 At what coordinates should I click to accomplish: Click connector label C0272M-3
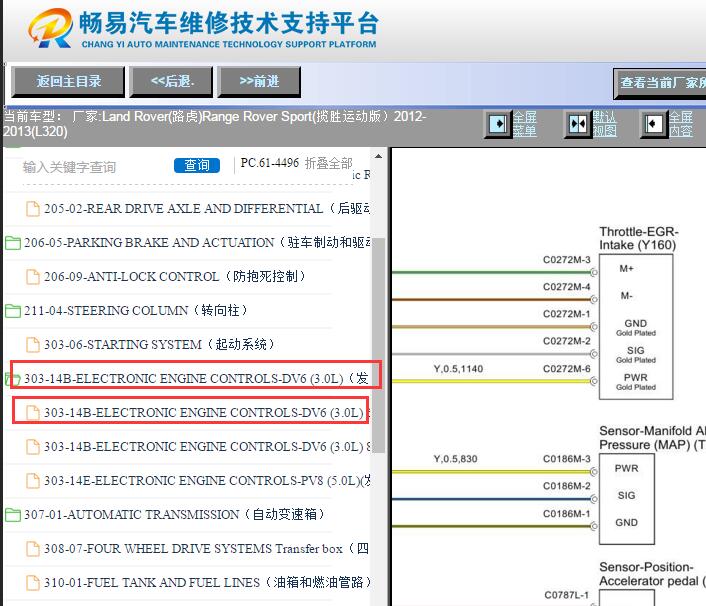(x=566, y=260)
